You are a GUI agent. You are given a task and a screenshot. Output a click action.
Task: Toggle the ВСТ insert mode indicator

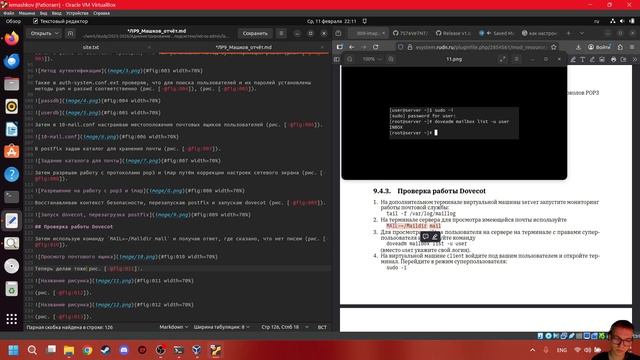point(322,327)
